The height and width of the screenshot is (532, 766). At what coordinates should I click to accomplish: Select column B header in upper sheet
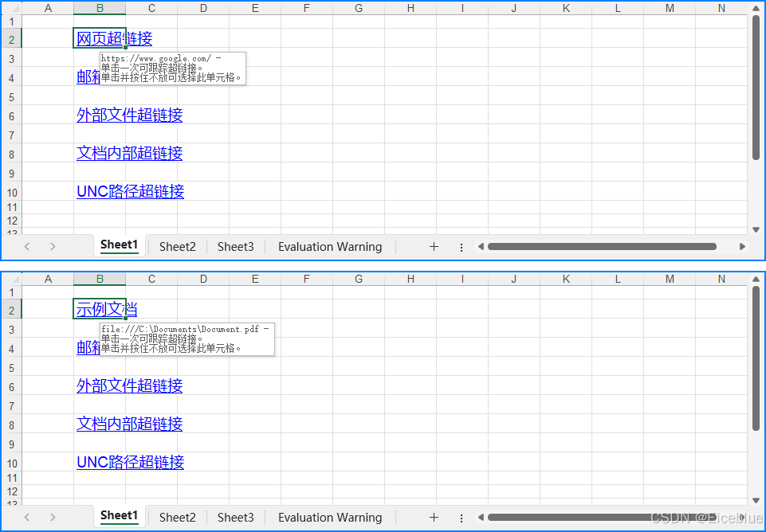point(100,8)
